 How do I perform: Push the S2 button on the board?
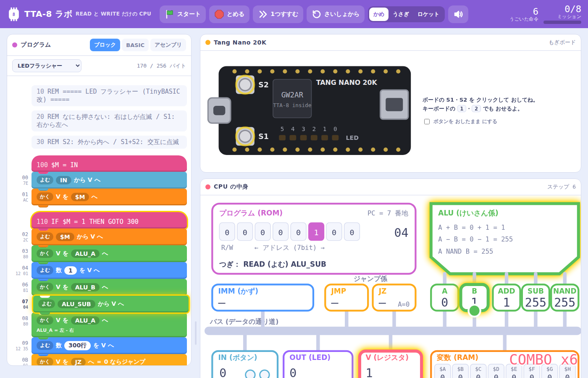245,84
